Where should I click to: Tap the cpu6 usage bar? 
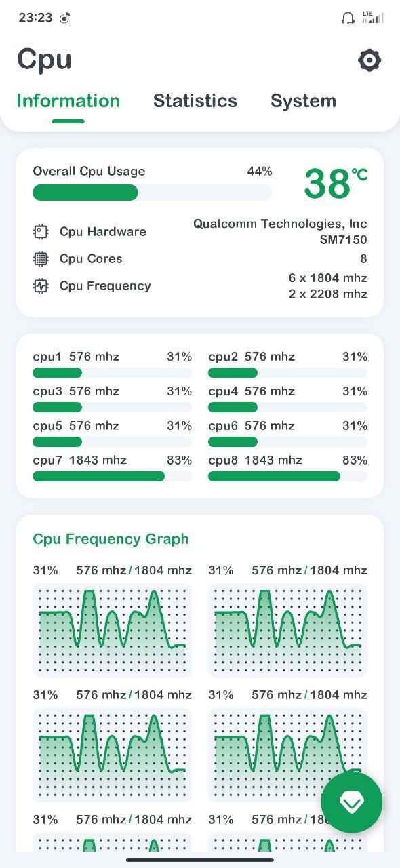[x=287, y=442]
